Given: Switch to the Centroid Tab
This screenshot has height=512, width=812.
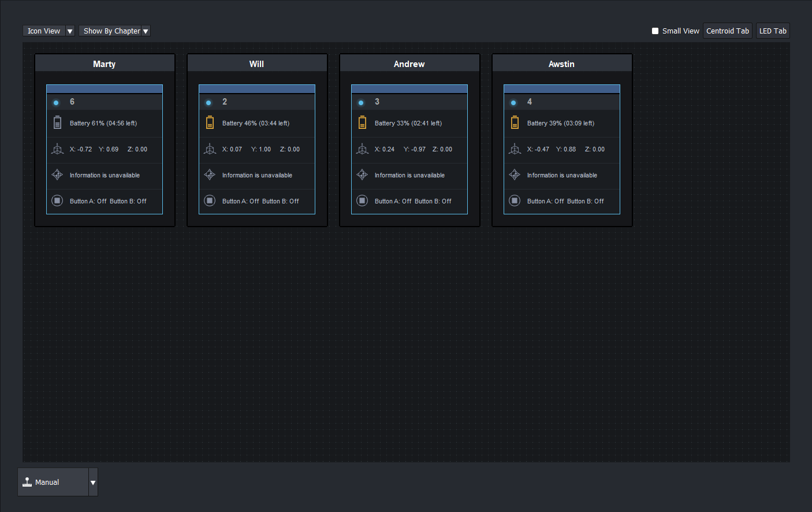Looking at the screenshot, I should tap(727, 31).
